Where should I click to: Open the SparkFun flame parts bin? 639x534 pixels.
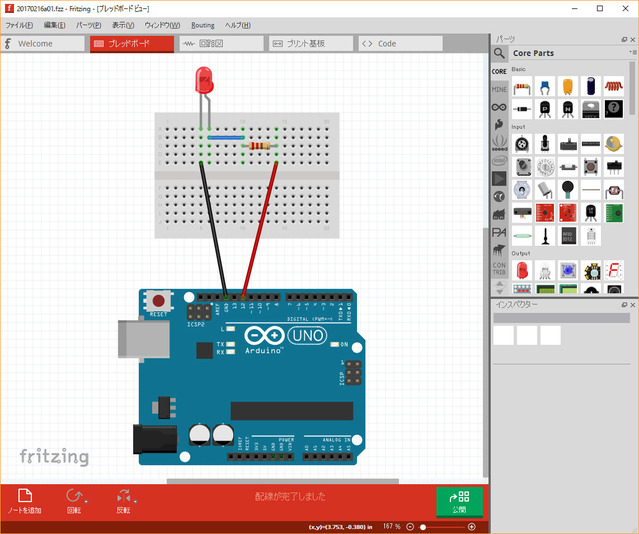pyautogui.click(x=499, y=125)
